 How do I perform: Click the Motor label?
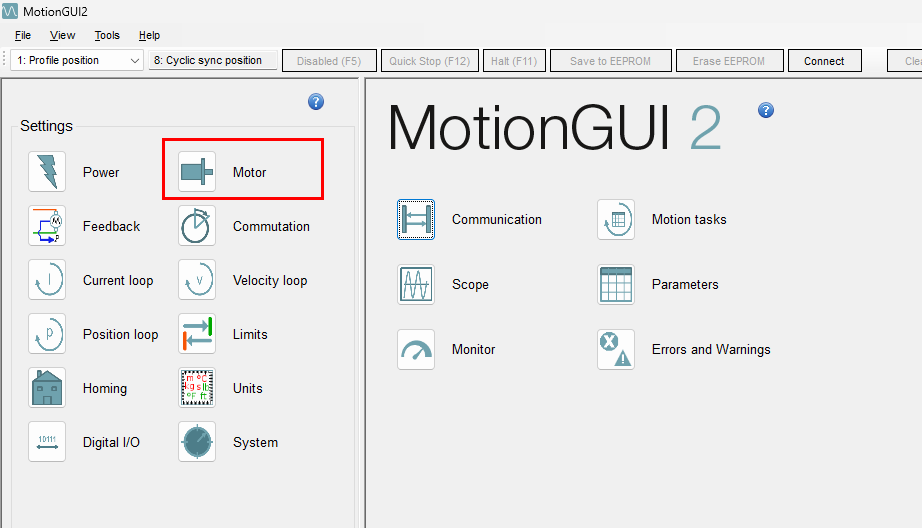(x=249, y=172)
